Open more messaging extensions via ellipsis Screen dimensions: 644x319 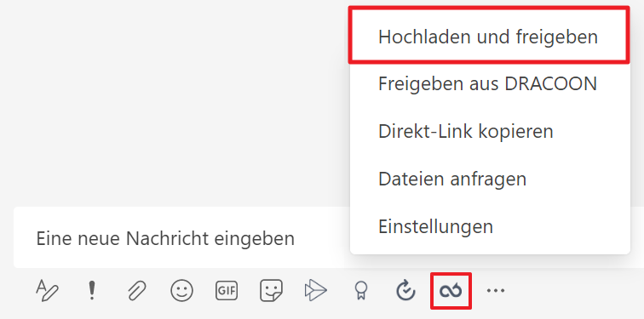(x=495, y=290)
